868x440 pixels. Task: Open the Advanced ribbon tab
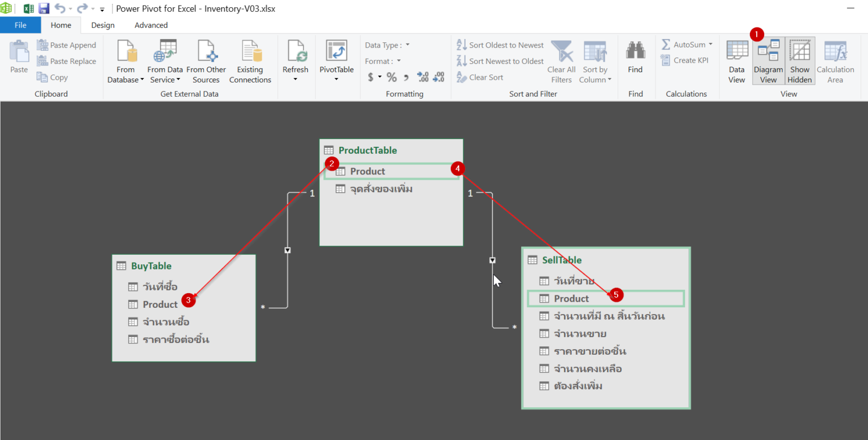pos(150,25)
